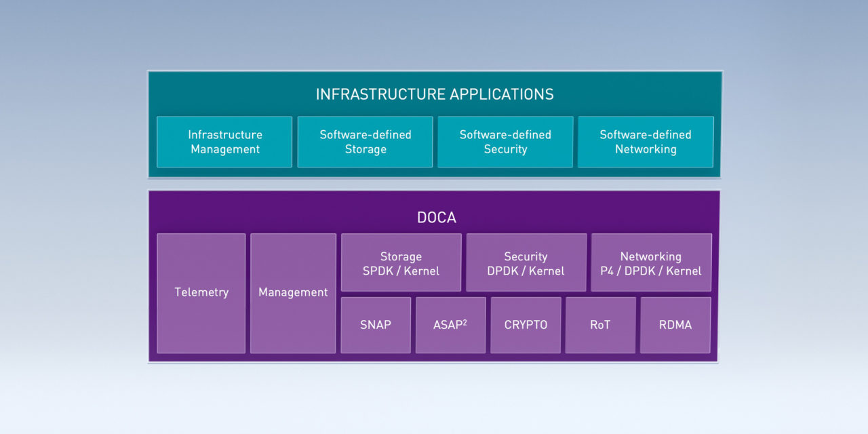Open the Software-defined Storage block
Screen dimensions: 868x434
pyautogui.click(x=365, y=142)
